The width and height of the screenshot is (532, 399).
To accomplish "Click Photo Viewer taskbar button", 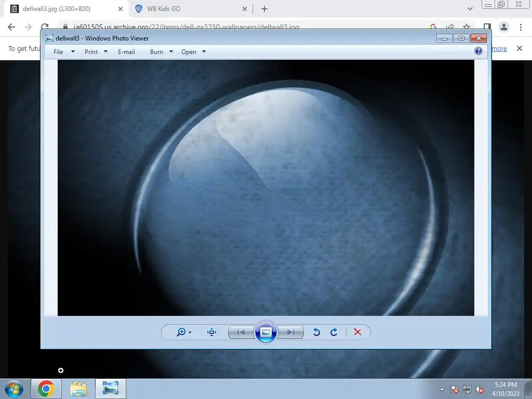I will (x=111, y=389).
